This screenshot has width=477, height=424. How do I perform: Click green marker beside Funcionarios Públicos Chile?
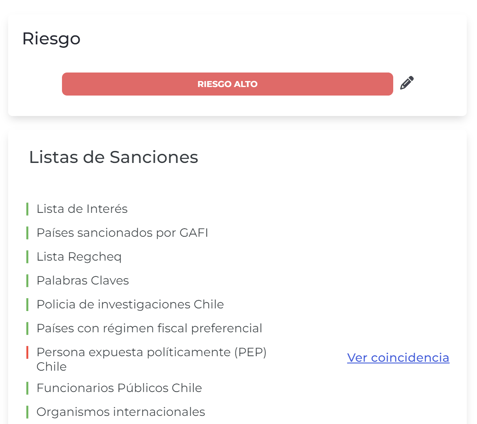click(x=27, y=388)
